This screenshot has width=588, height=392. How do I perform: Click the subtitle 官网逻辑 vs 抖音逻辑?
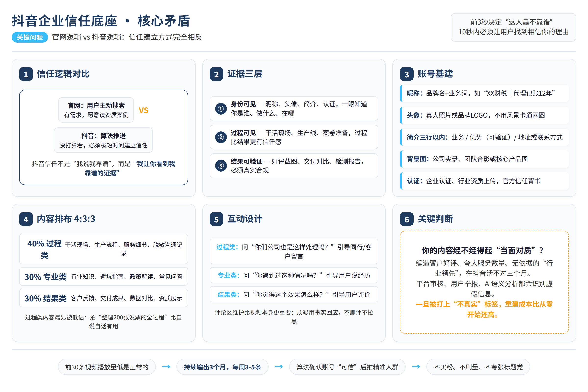[127, 37]
